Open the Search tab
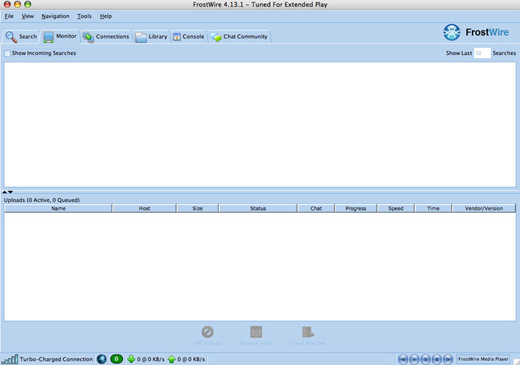The width and height of the screenshot is (520, 365). (x=21, y=37)
